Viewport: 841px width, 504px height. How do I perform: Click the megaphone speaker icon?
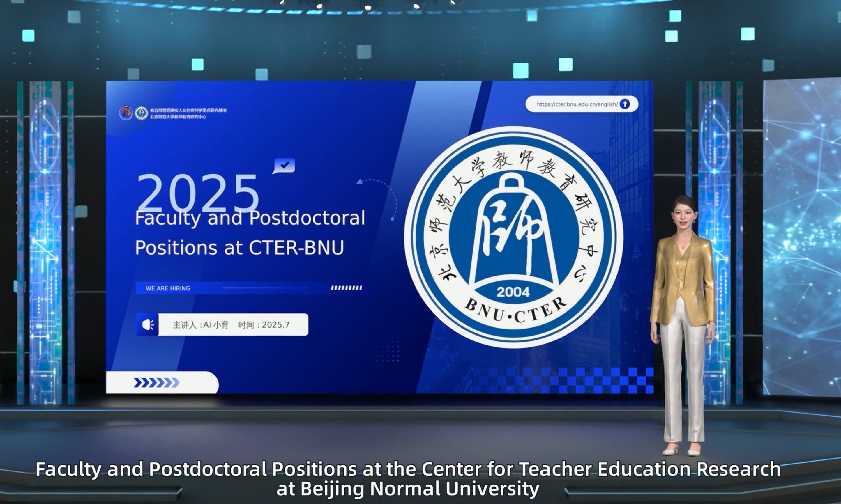pos(147,325)
